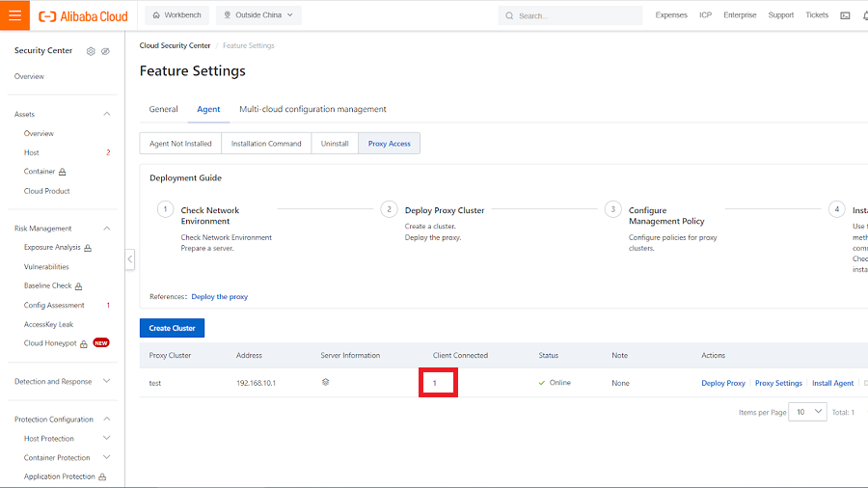Screen dimensions: 868x488
Task: Click the server information icon for test cluster
Action: tap(326, 383)
